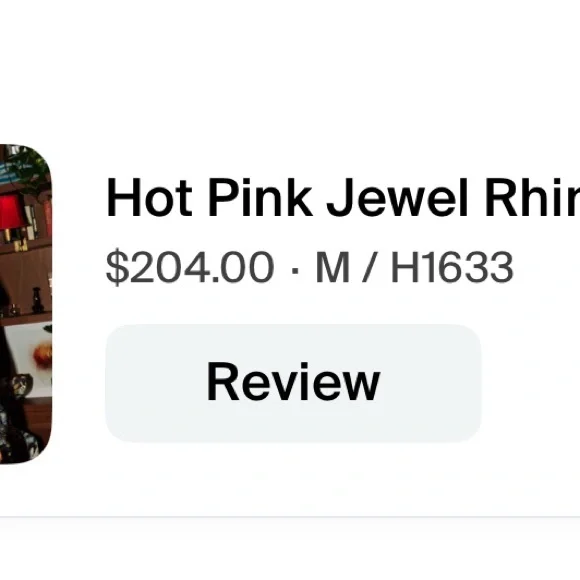The width and height of the screenshot is (580, 580).
Task: Click the H1633 SKU code
Action: [x=452, y=267]
